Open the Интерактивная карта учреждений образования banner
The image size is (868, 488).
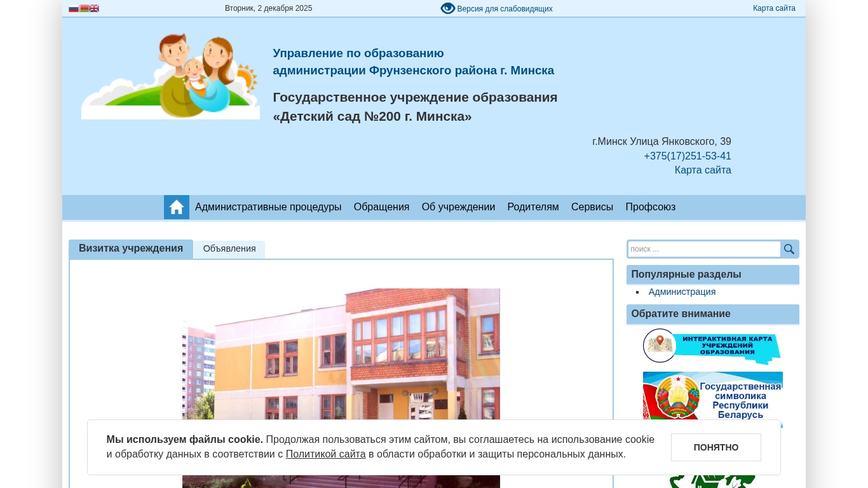tap(712, 346)
